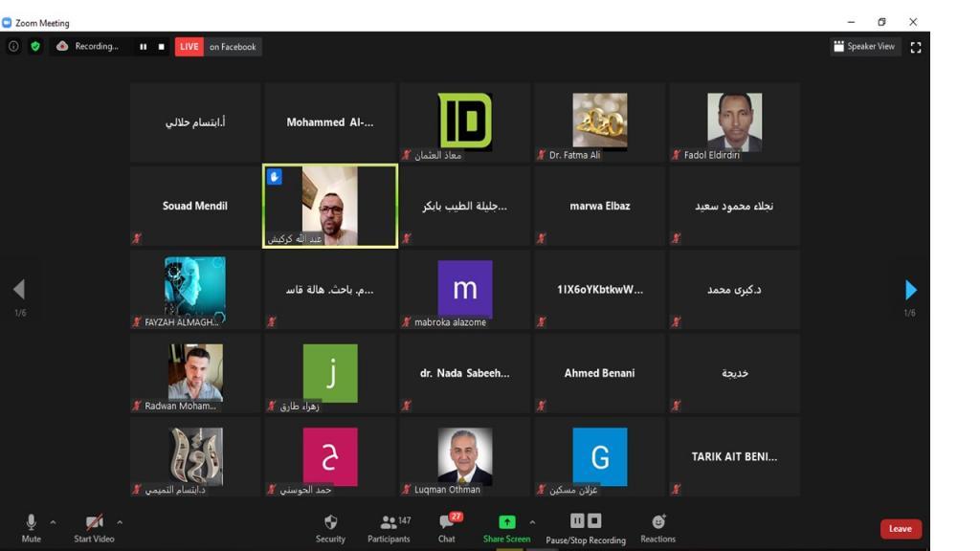The image size is (980, 551).
Task: Pause the recording in top bar
Action: 144,47
